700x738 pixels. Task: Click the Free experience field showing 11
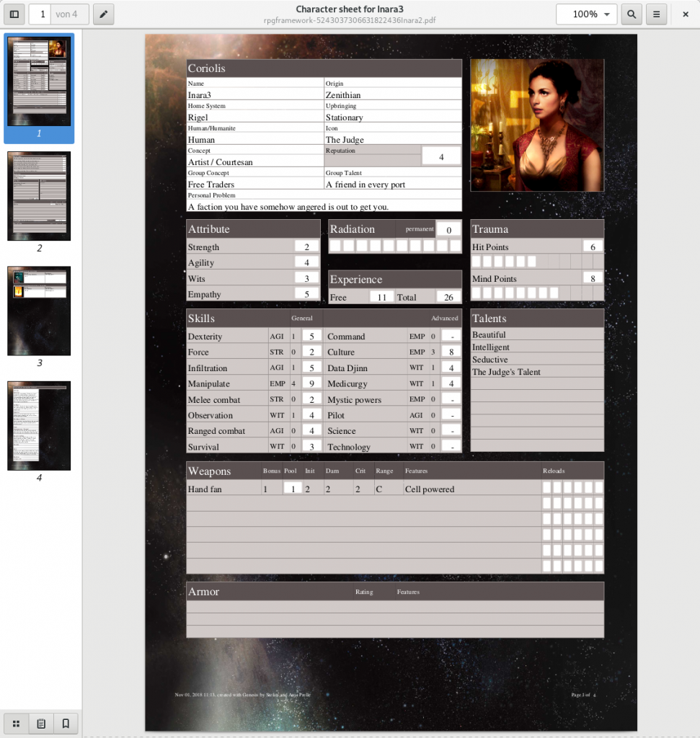click(x=381, y=296)
